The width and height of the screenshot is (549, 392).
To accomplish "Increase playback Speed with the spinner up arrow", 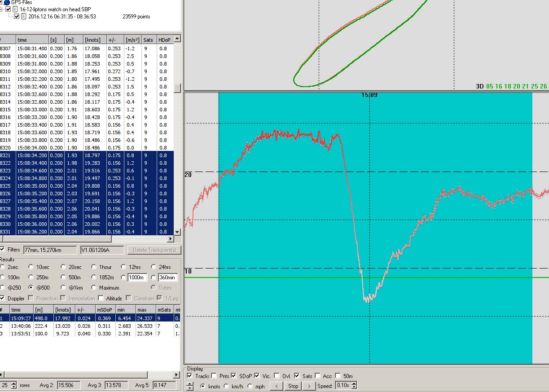I will [354, 383].
